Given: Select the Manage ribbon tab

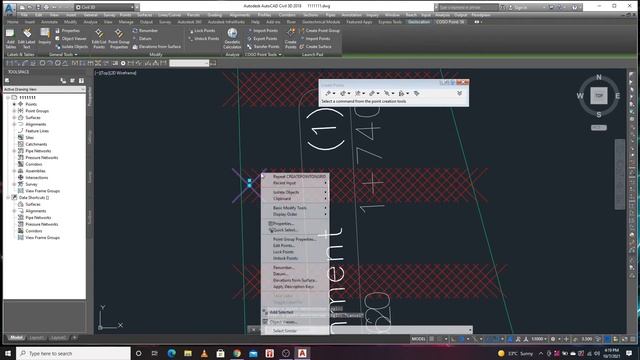Looking at the screenshot, I should [x=126, y=22].
